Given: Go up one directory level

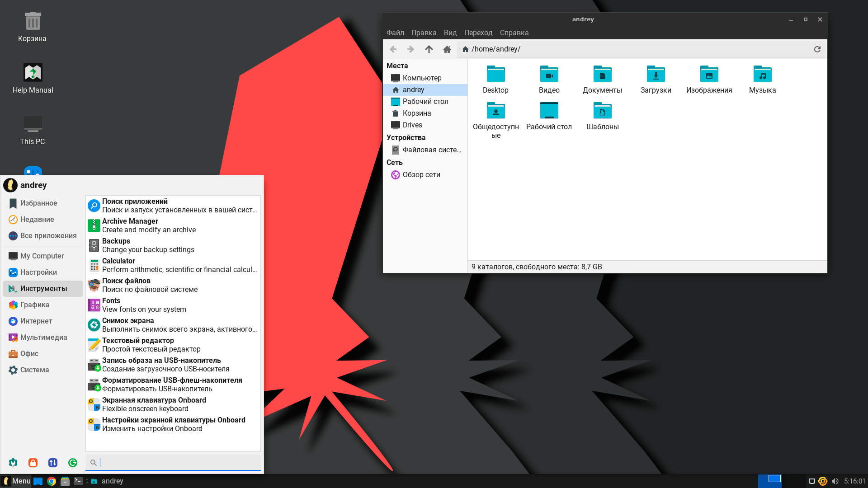Looking at the screenshot, I should 429,49.
